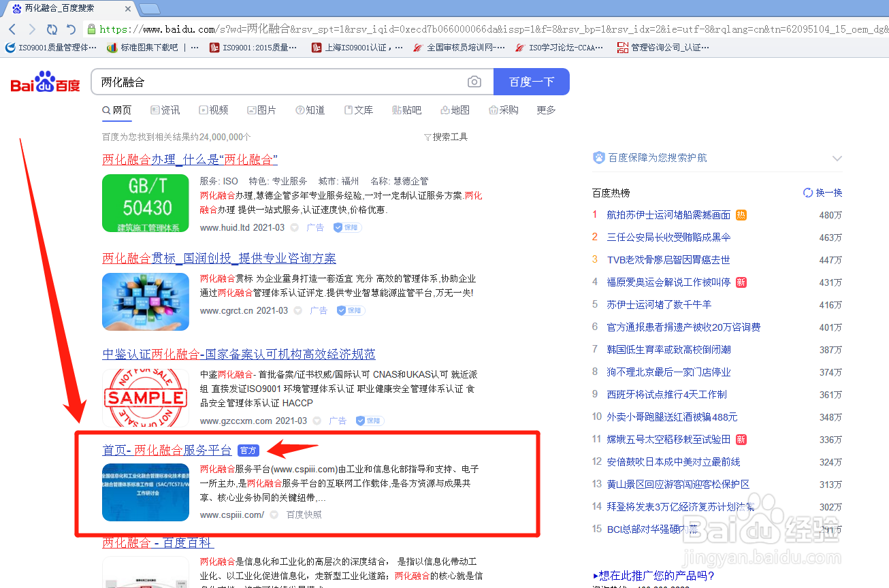Click 保障 badge on gzccxm.com result

click(370, 421)
